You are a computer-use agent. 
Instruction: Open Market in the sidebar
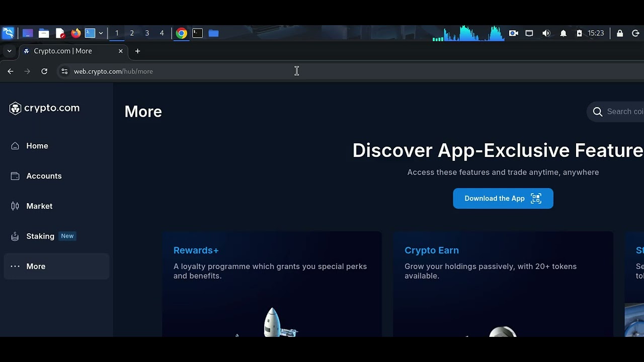56,206
